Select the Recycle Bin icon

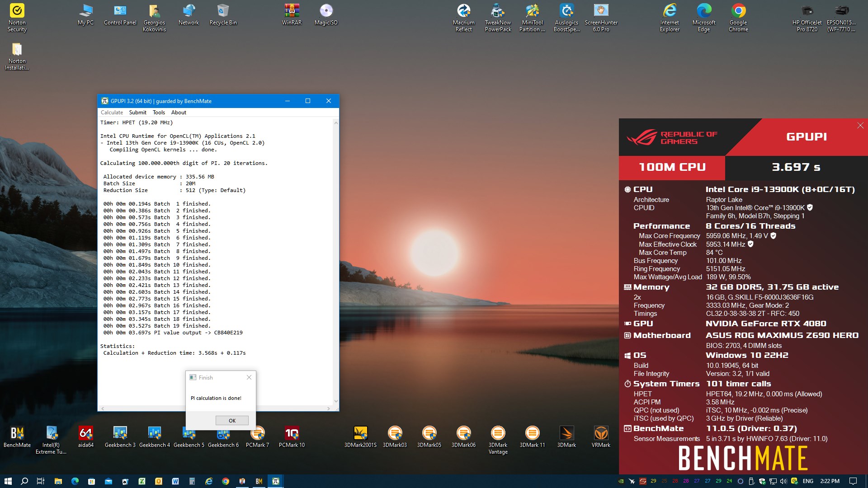(x=223, y=14)
